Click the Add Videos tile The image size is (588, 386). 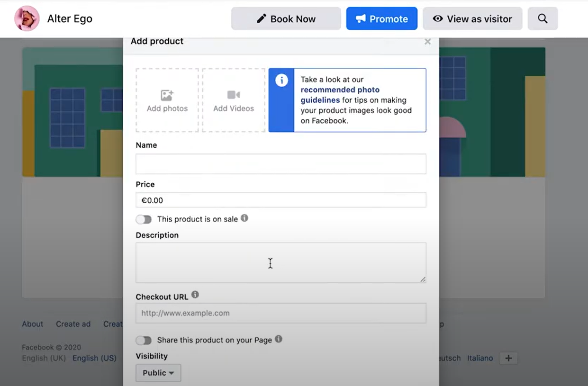tap(234, 100)
